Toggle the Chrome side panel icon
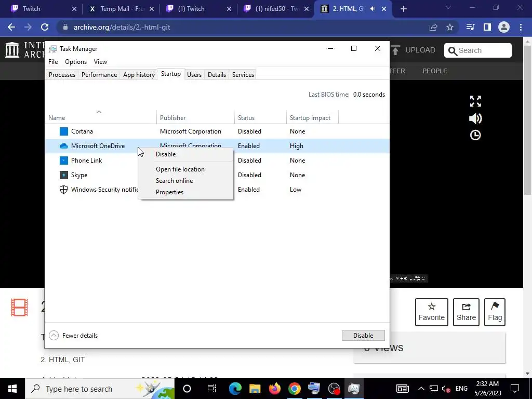This screenshot has height=399, width=532. 487,27
